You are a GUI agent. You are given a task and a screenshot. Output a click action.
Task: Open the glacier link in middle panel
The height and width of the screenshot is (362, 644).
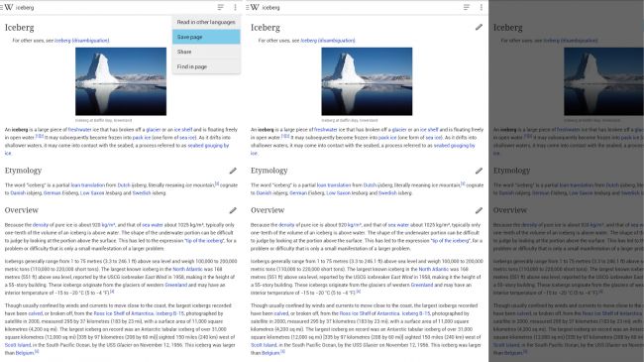coord(399,130)
